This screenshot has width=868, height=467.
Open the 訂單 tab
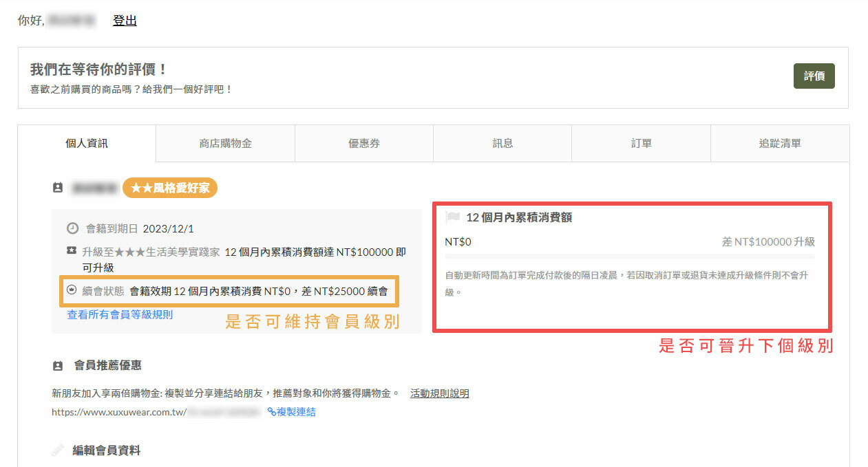pyautogui.click(x=641, y=144)
